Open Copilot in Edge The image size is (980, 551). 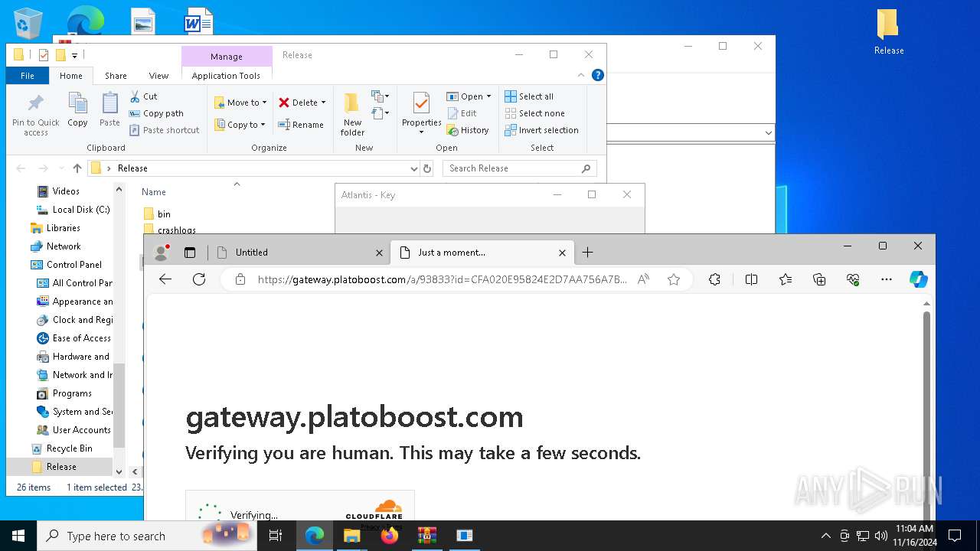[919, 280]
